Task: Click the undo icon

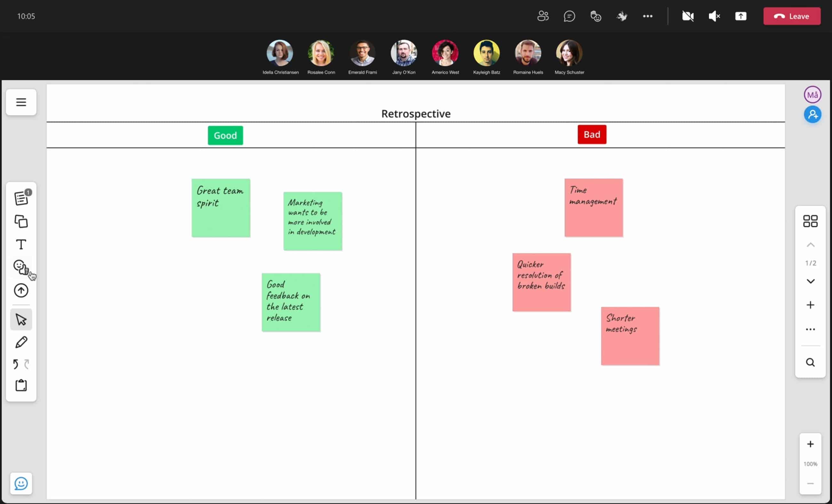Action: click(x=16, y=364)
